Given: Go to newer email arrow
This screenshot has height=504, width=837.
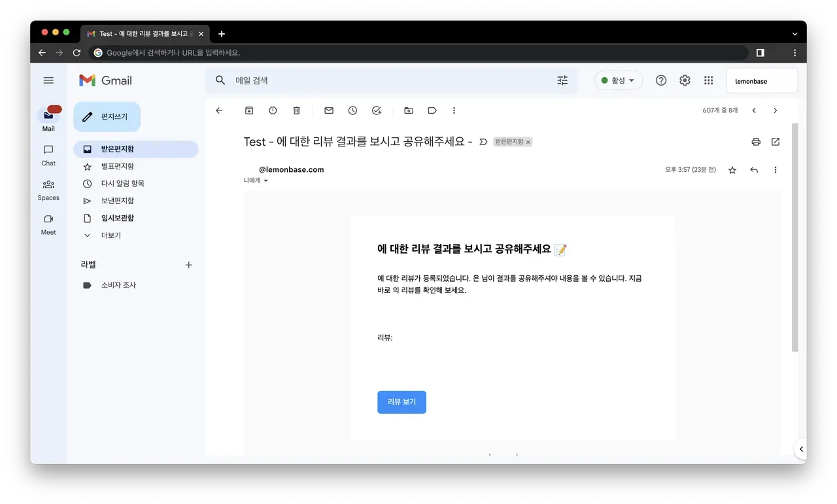Looking at the screenshot, I should point(754,110).
